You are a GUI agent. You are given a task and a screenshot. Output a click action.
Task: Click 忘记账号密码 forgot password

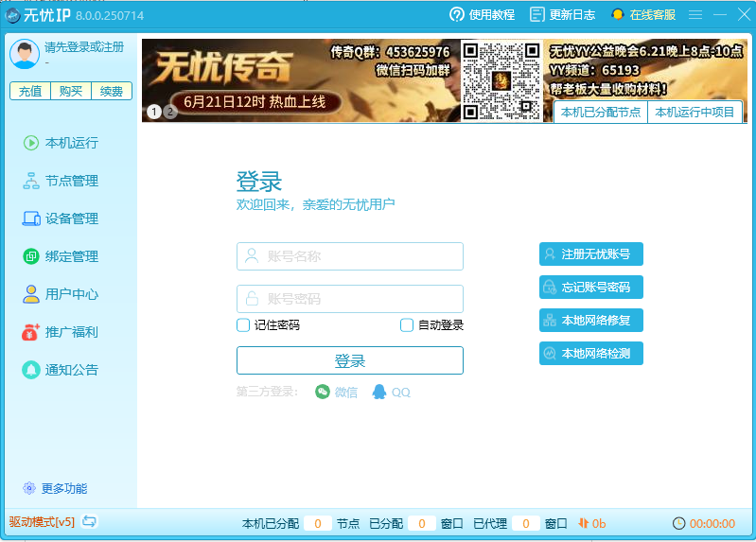591,288
